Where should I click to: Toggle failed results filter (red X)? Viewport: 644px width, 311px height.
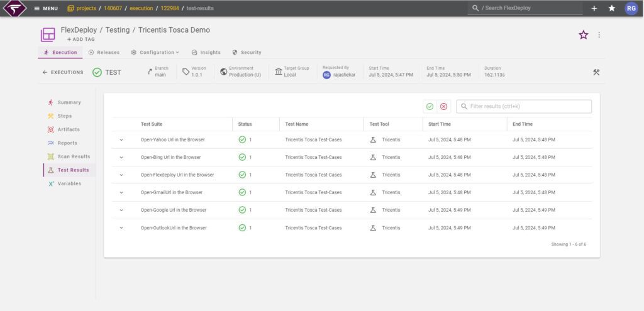coord(443,106)
